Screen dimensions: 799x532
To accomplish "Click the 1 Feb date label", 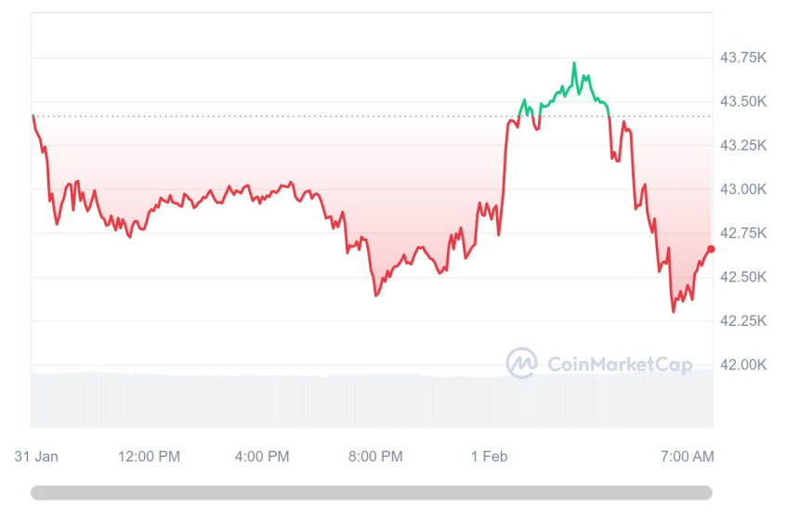I will coord(490,456).
